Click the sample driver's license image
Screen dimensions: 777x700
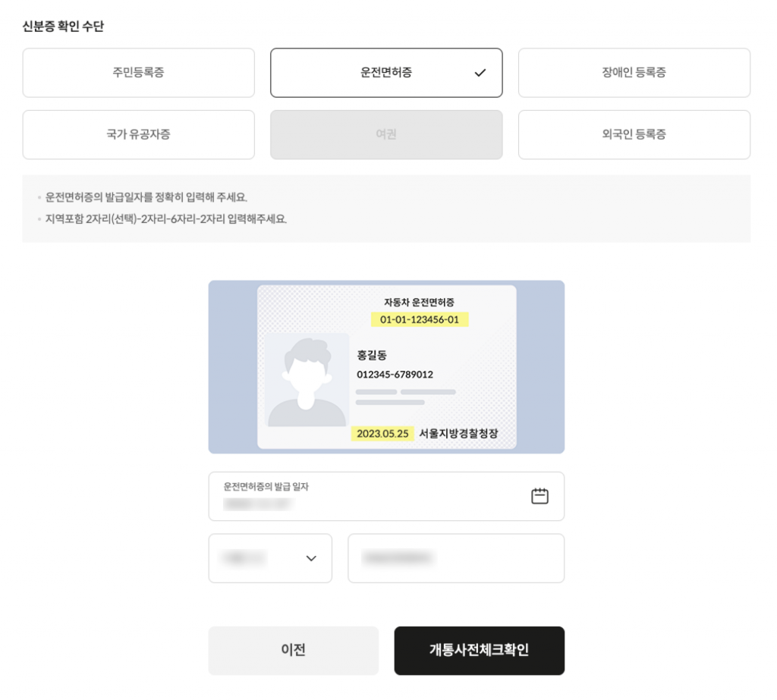click(x=386, y=367)
